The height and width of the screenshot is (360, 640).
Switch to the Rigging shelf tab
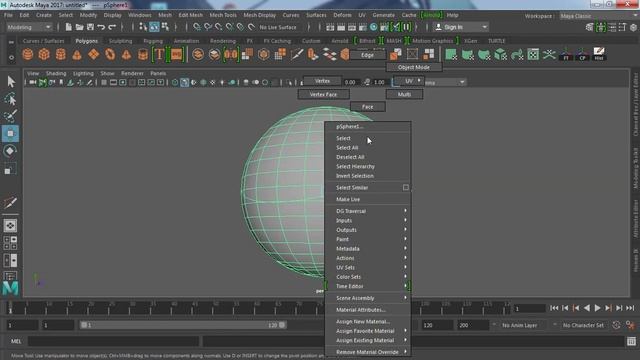(x=153, y=41)
